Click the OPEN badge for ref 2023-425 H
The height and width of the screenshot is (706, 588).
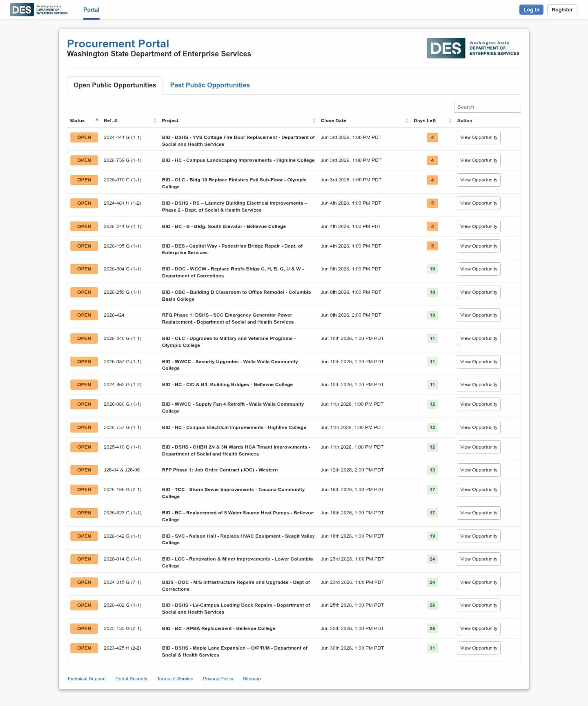click(84, 648)
